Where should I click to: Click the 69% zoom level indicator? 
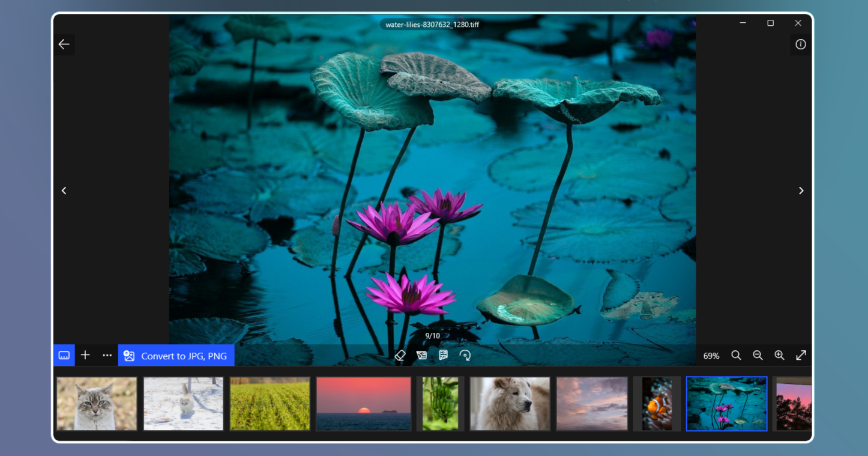pyautogui.click(x=711, y=356)
